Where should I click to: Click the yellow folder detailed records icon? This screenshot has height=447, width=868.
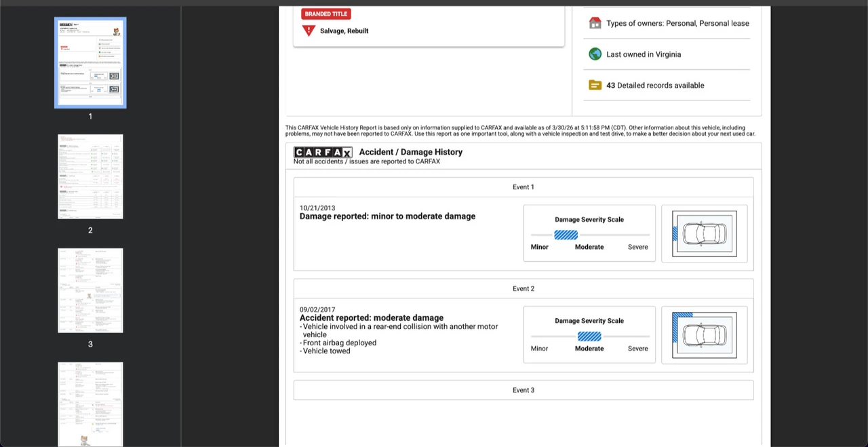(595, 85)
